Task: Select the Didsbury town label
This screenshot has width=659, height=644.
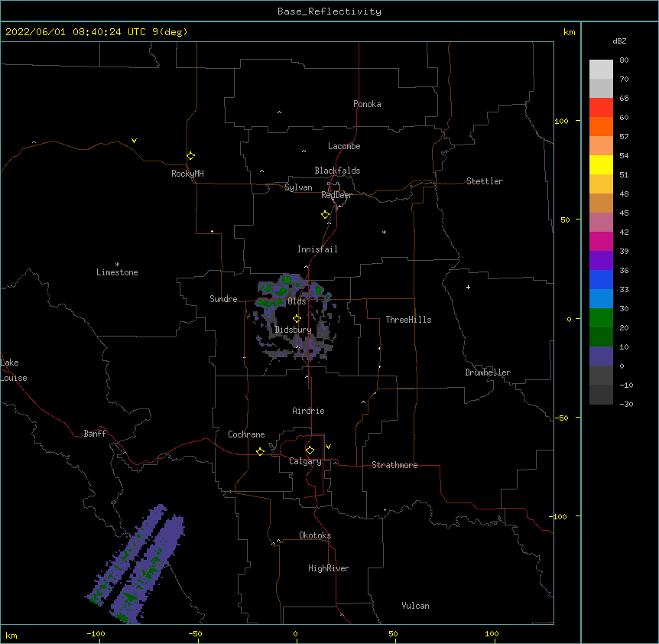Action: (293, 330)
